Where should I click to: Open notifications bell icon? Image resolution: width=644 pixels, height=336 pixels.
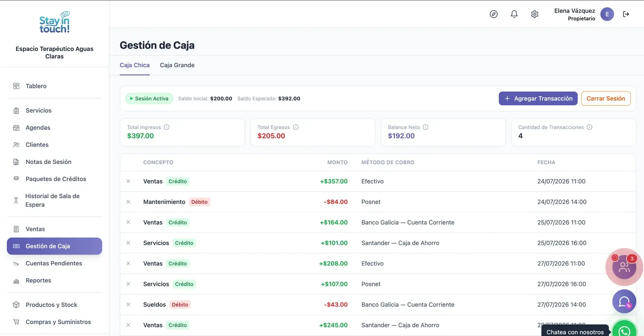coord(514,14)
